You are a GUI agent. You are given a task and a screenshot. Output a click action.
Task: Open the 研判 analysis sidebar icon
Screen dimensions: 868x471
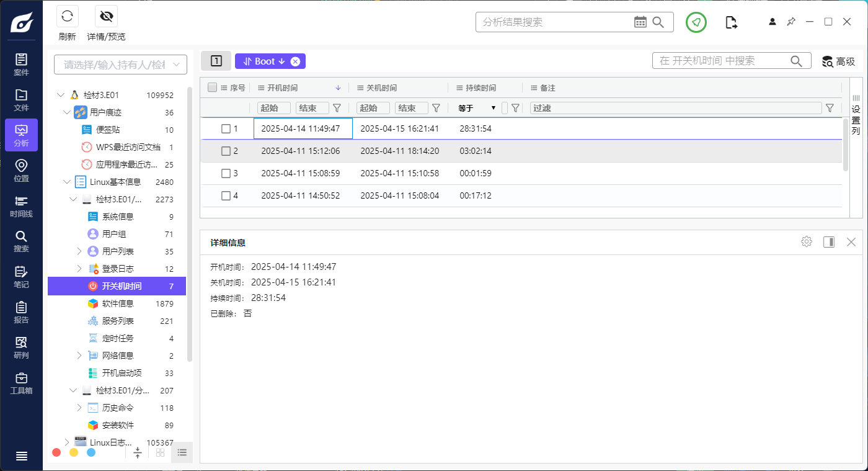tap(21, 348)
